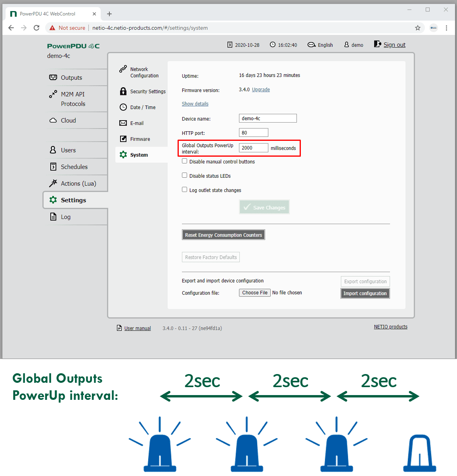Click the demo username in header
This screenshot has width=457, height=476.
coord(357,45)
